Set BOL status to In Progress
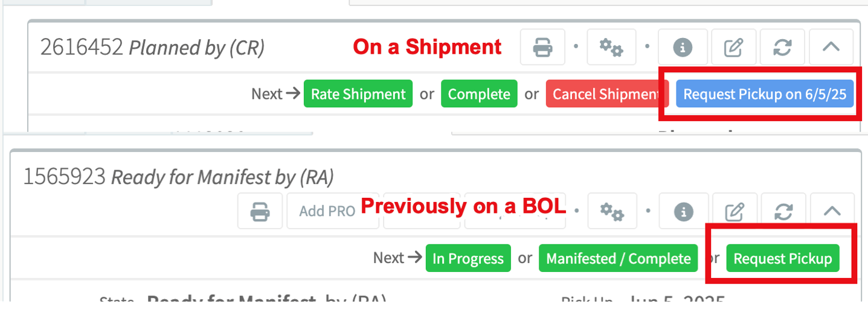This screenshot has height=310, width=868. click(468, 259)
